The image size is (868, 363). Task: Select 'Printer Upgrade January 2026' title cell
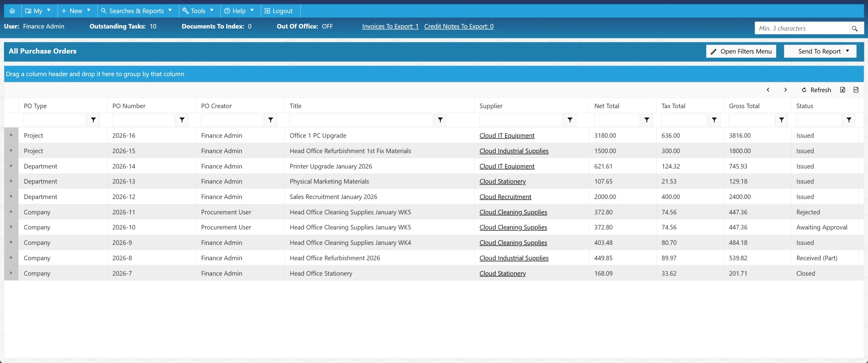pyautogui.click(x=331, y=166)
